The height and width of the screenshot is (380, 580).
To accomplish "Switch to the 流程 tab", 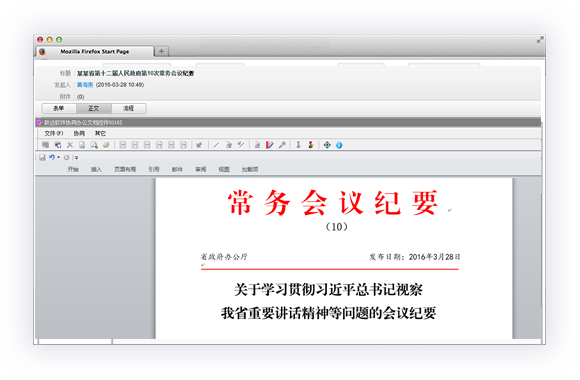I will (x=128, y=108).
